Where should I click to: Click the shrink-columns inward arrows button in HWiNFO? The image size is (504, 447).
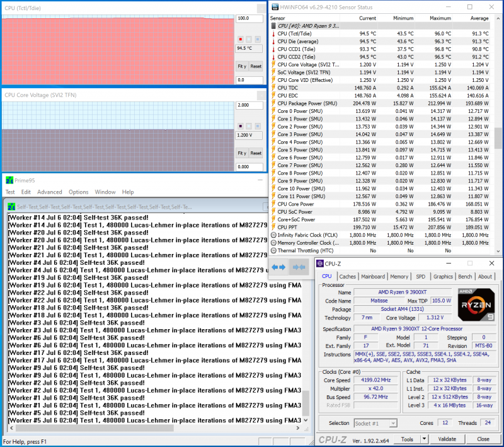point(299,267)
